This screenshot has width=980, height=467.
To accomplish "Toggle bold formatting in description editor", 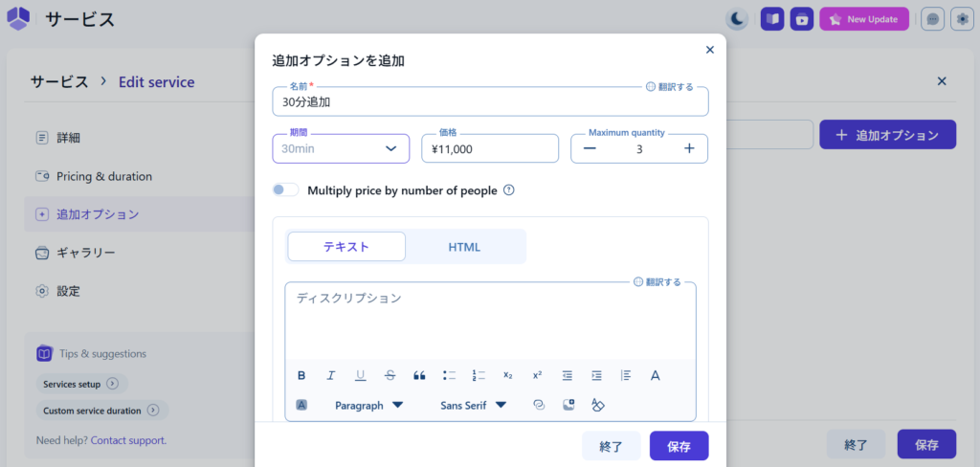I will point(301,375).
